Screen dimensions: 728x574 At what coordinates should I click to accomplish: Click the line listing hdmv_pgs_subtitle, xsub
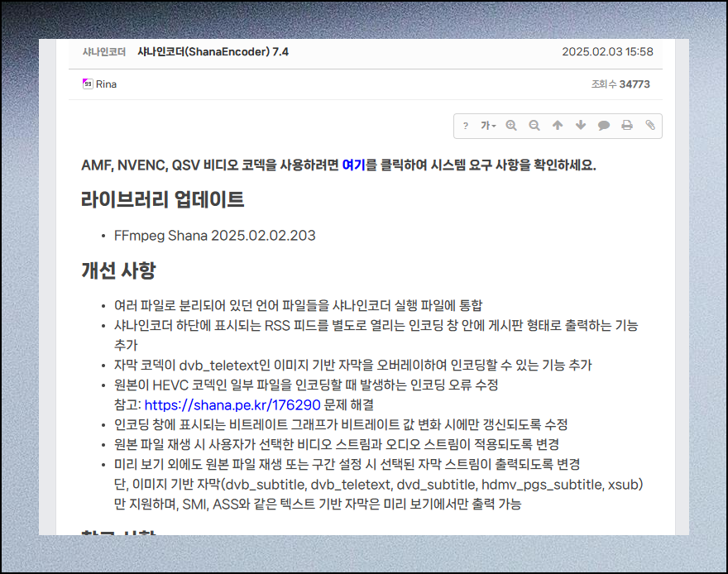378,485
